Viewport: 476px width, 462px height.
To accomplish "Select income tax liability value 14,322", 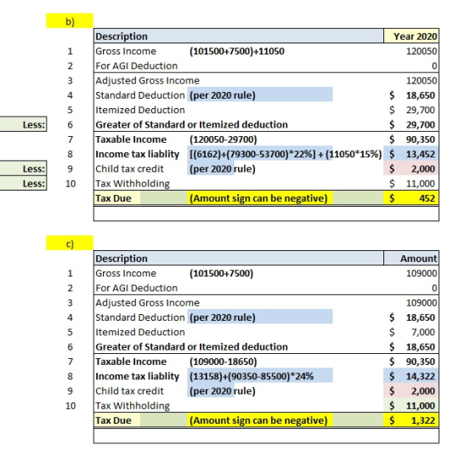I will click(411, 376).
